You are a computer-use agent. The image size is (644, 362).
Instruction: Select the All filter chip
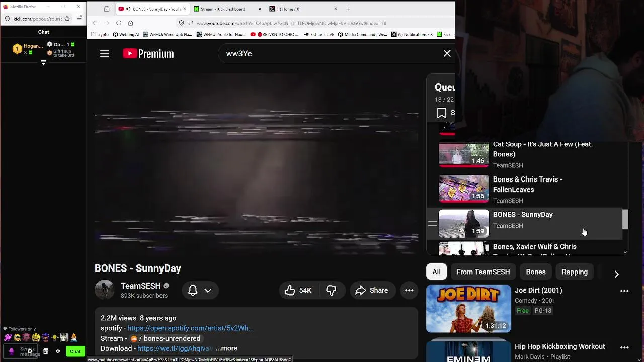point(436,271)
